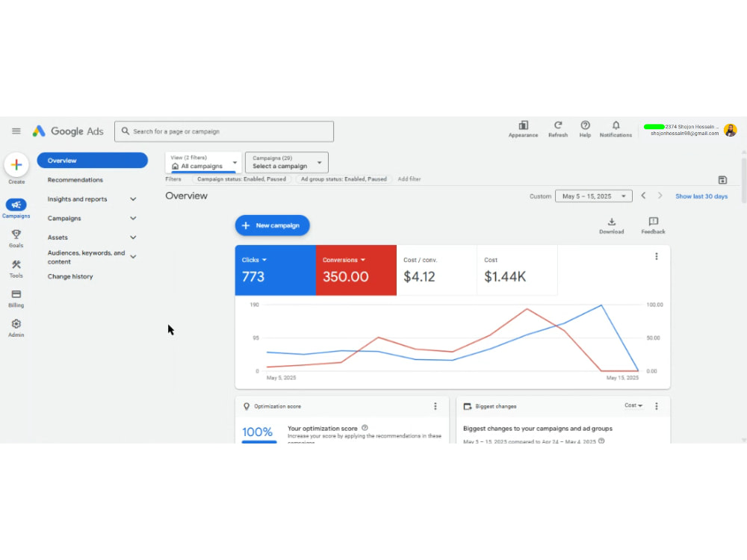Open metrics card three-dot menu
Image resolution: width=747 pixels, height=560 pixels.
click(x=657, y=256)
